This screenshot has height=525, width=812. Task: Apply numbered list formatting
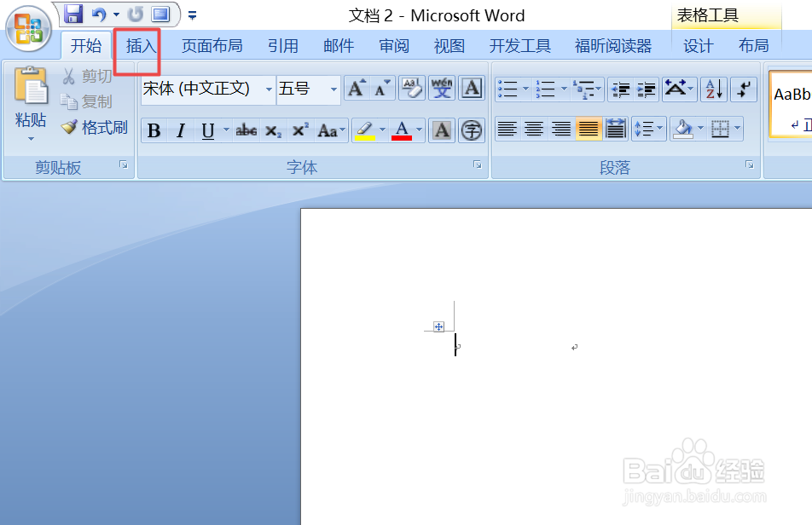(x=546, y=89)
